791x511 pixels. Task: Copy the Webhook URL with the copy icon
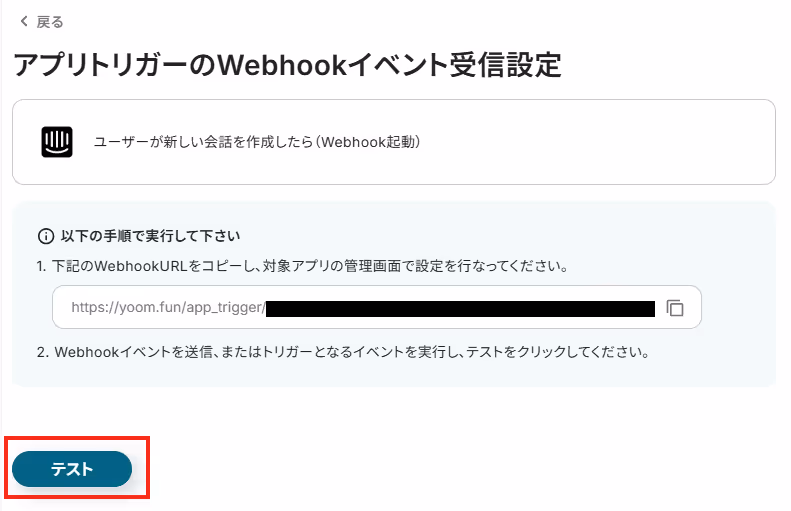[x=674, y=307]
